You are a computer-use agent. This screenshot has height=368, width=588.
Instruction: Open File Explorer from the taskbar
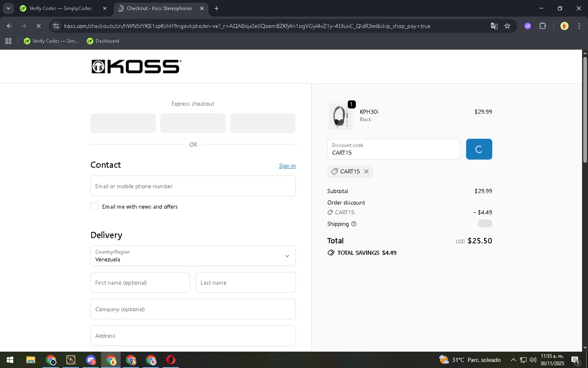pyautogui.click(x=31, y=360)
